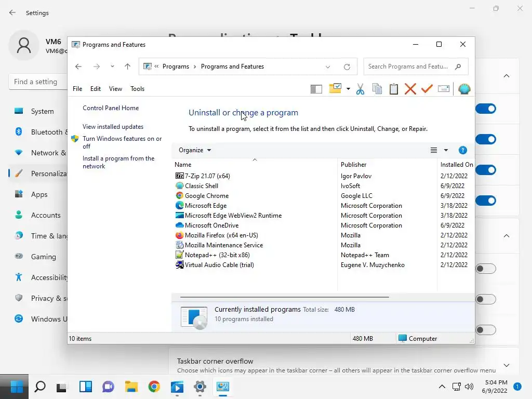Open Install a program from the network
532x399 pixels.
118,162
